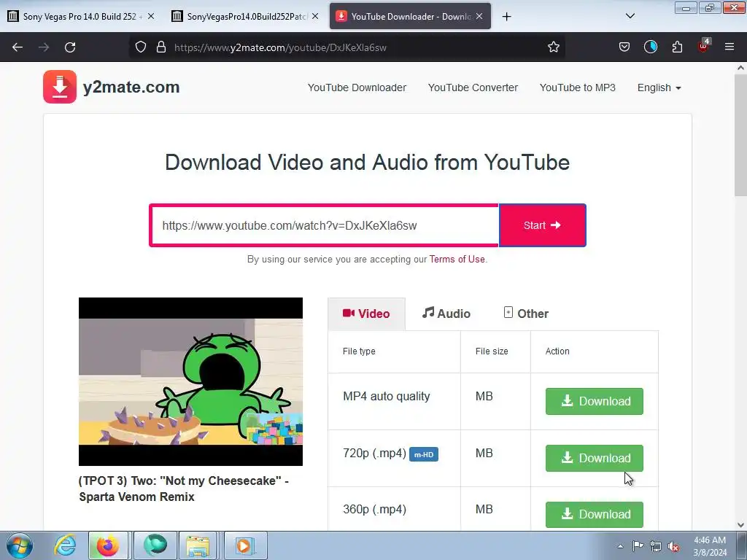Open a new browser tab
Viewport: 747px width, 560px height.
pos(506,17)
